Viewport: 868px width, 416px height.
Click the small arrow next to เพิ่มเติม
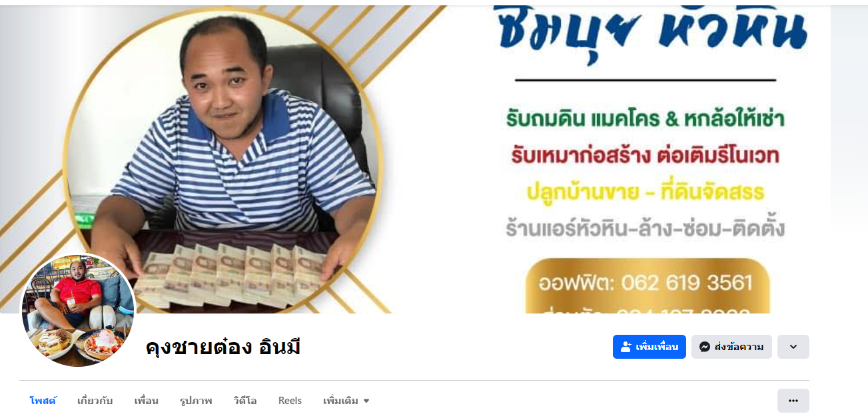pos(366,401)
